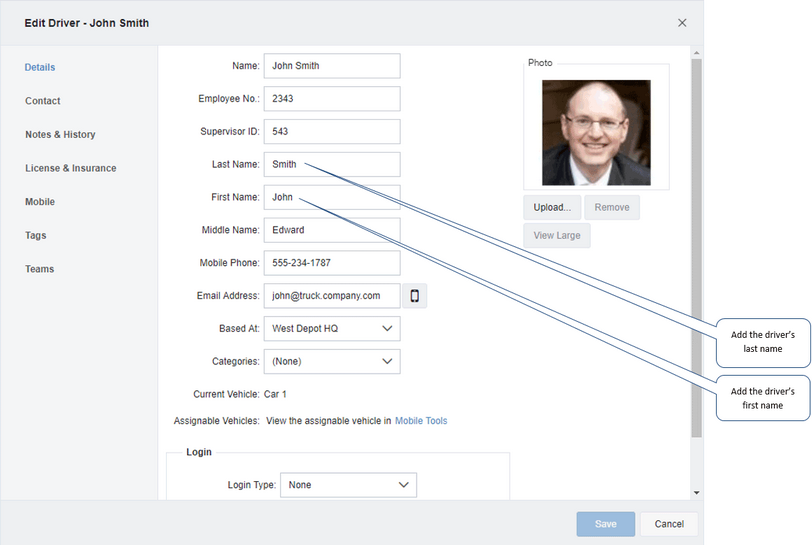Image resolution: width=812 pixels, height=545 pixels.
Task: Open the Tags section
Action: [x=36, y=236]
